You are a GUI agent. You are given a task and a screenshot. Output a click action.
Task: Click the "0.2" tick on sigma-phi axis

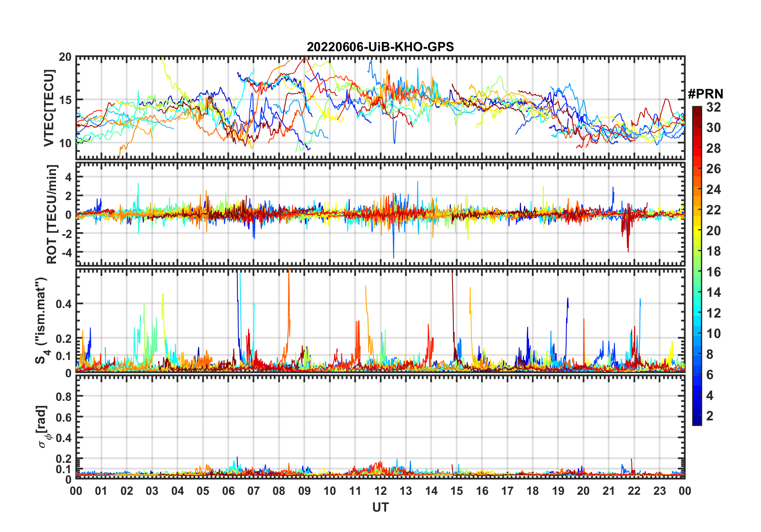64,459
